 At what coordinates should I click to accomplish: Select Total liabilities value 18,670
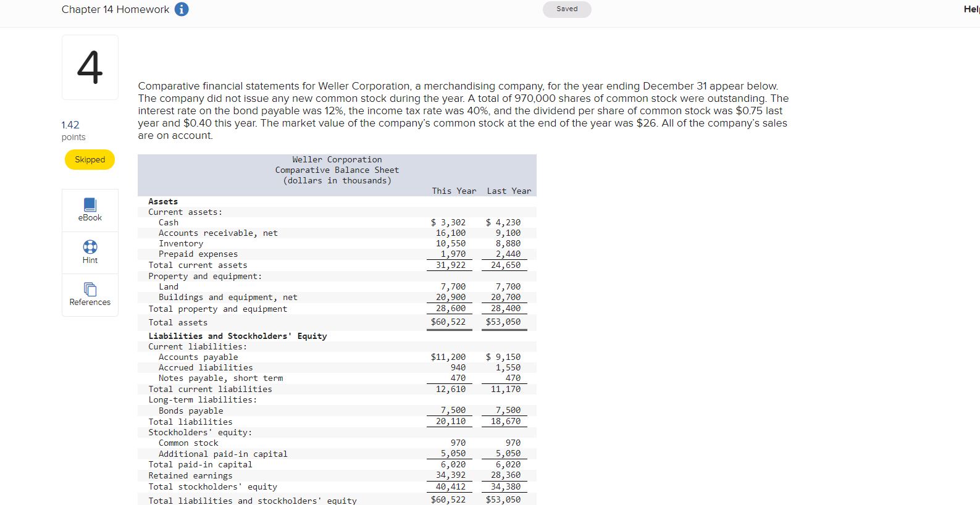click(x=506, y=421)
